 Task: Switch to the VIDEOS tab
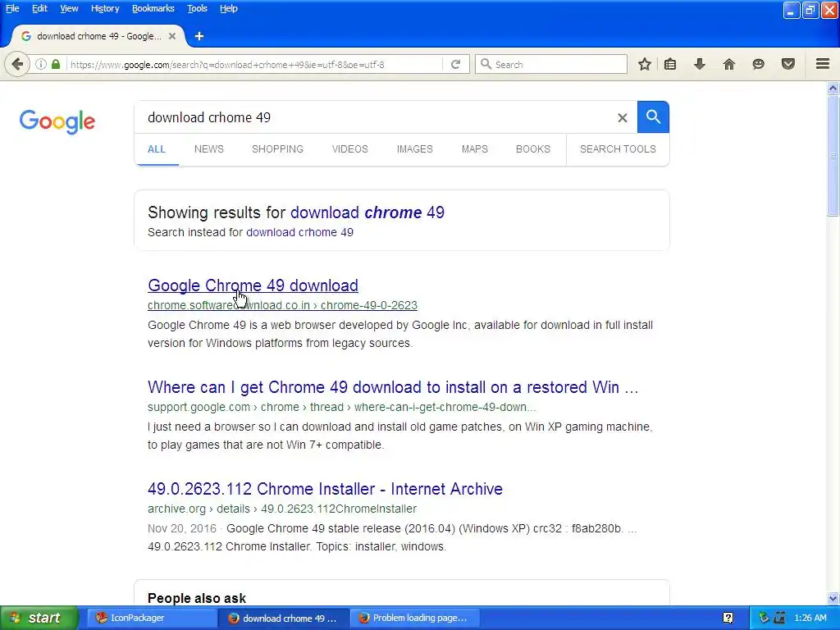[x=349, y=149]
